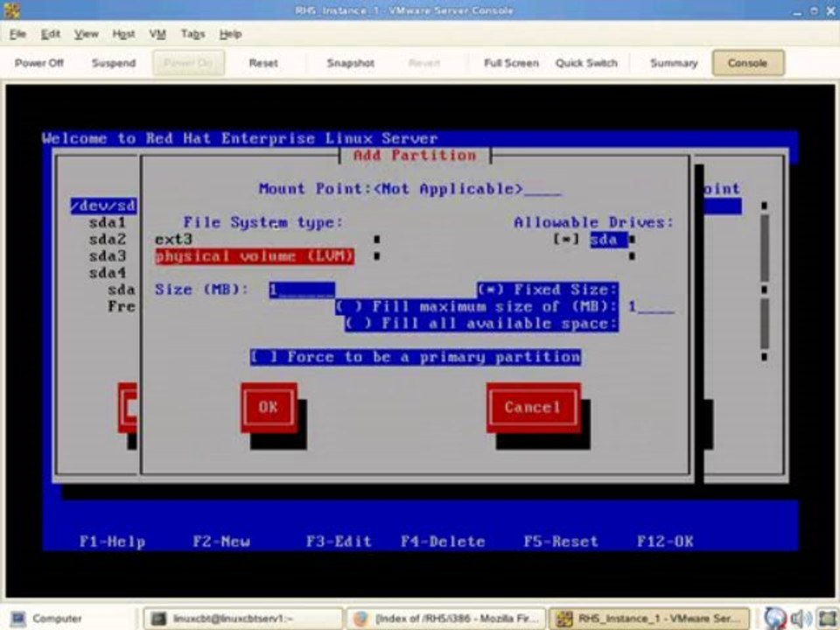Click the F12-OK hint

[x=665, y=542]
